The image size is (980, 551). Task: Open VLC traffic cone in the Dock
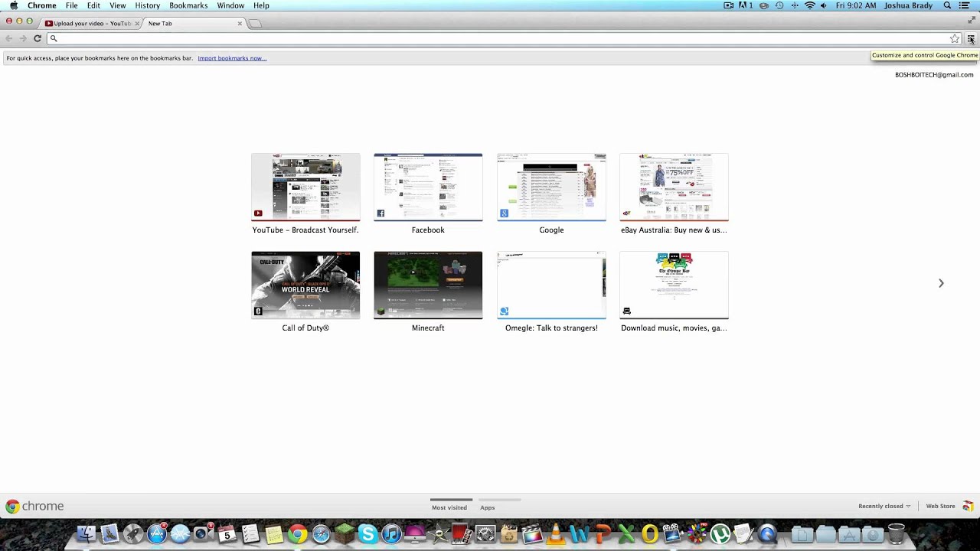point(556,533)
